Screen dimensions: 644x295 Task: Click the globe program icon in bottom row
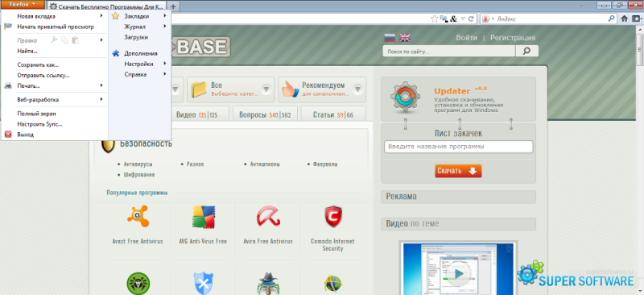pyautogui.click(x=332, y=283)
